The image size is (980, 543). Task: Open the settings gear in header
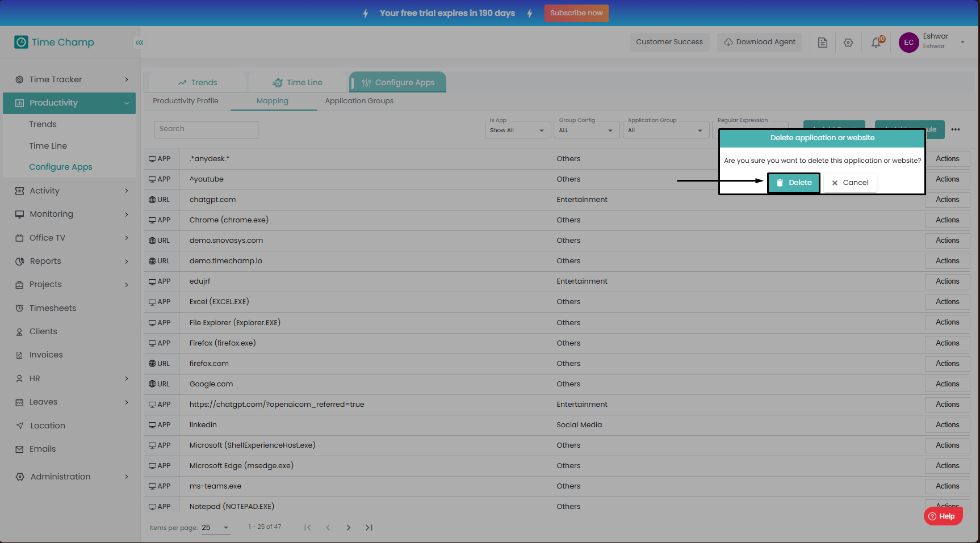[x=848, y=43]
